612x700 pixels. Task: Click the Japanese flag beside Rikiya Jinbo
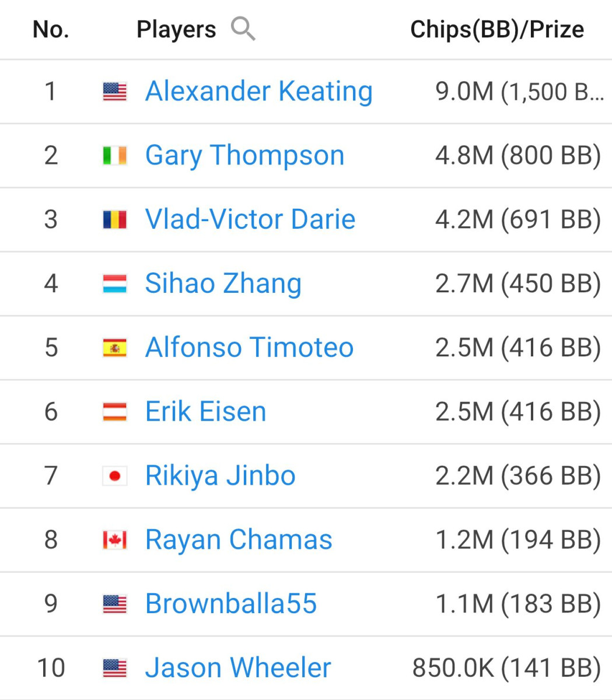coord(114,477)
